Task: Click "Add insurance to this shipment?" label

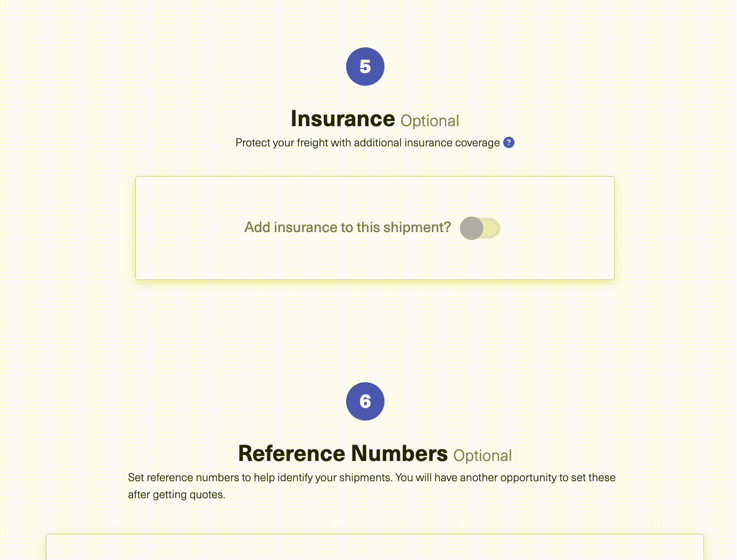Action: pyautogui.click(x=347, y=227)
